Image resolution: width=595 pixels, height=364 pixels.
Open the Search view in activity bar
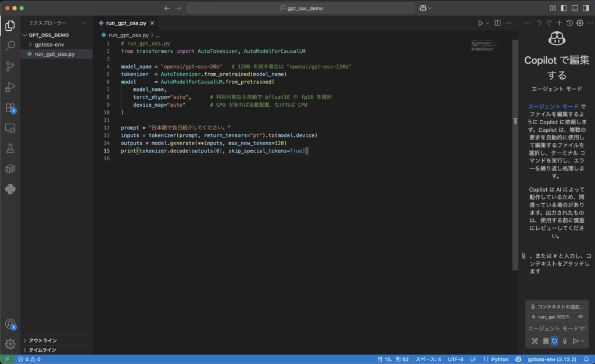point(10,46)
